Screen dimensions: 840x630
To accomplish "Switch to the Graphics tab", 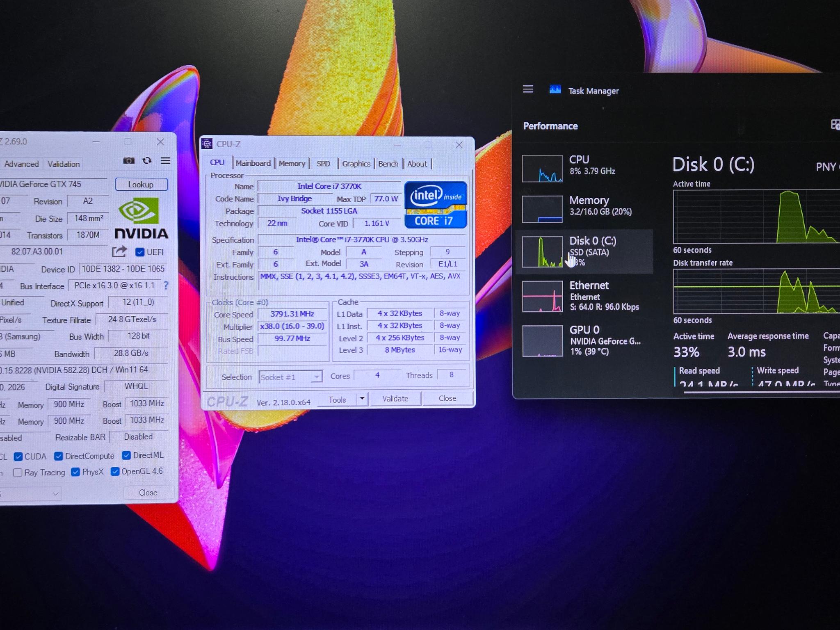I will (356, 164).
